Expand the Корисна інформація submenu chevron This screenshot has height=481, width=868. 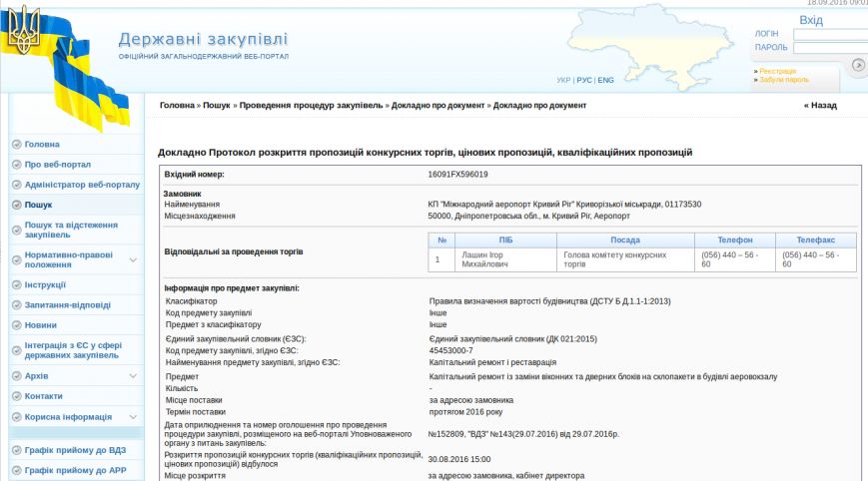[x=133, y=417]
